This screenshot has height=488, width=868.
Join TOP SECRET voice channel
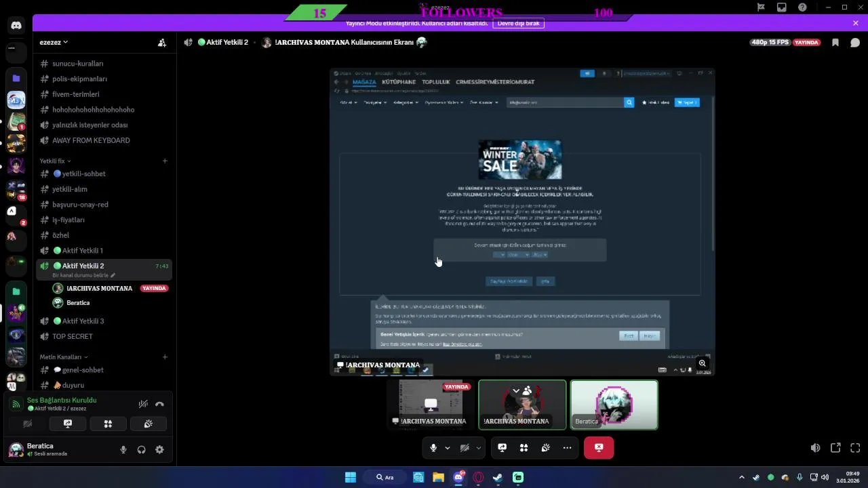click(x=104, y=336)
